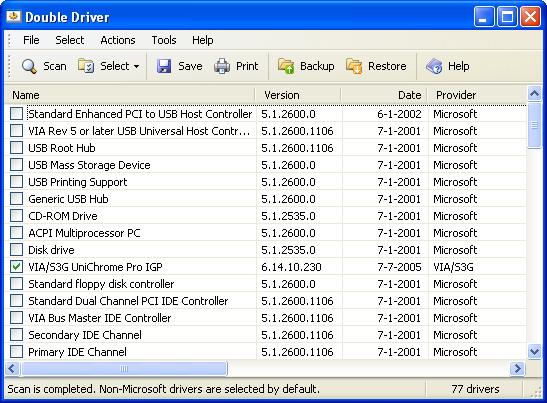Open the Actions menu
The width and height of the screenshot is (547, 403).
click(118, 40)
